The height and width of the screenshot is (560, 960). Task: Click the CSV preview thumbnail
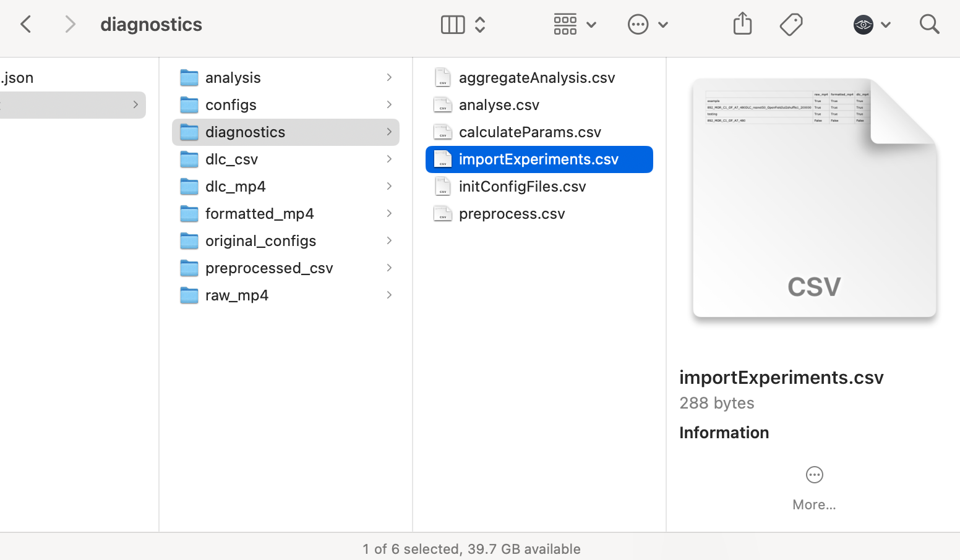pos(815,198)
